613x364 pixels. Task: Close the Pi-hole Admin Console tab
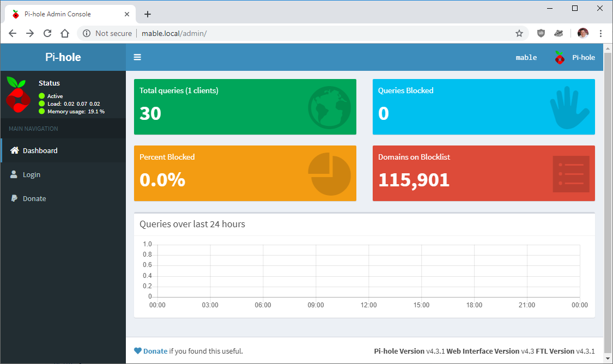pos(126,14)
